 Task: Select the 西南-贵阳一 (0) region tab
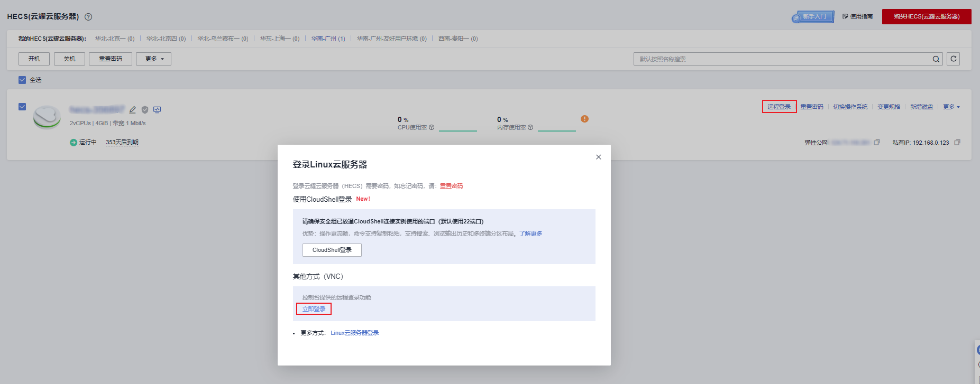[458, 39]
